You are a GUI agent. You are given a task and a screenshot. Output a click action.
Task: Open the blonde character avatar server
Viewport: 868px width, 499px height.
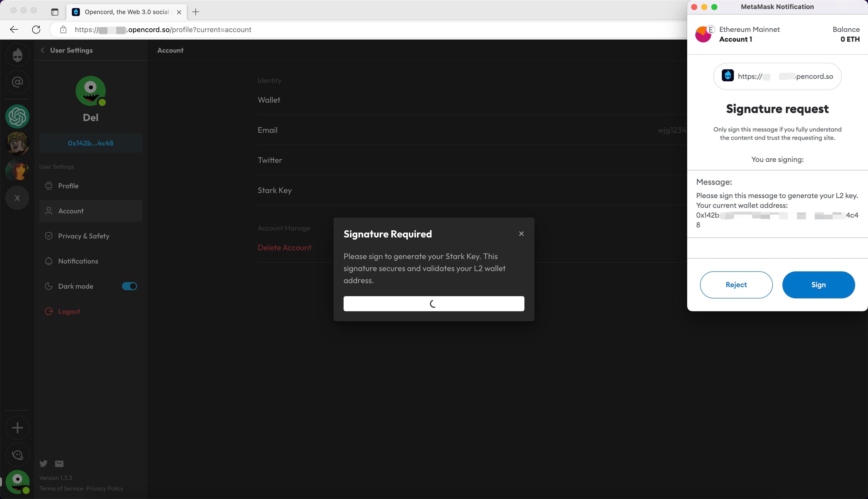tap(18, 143)
